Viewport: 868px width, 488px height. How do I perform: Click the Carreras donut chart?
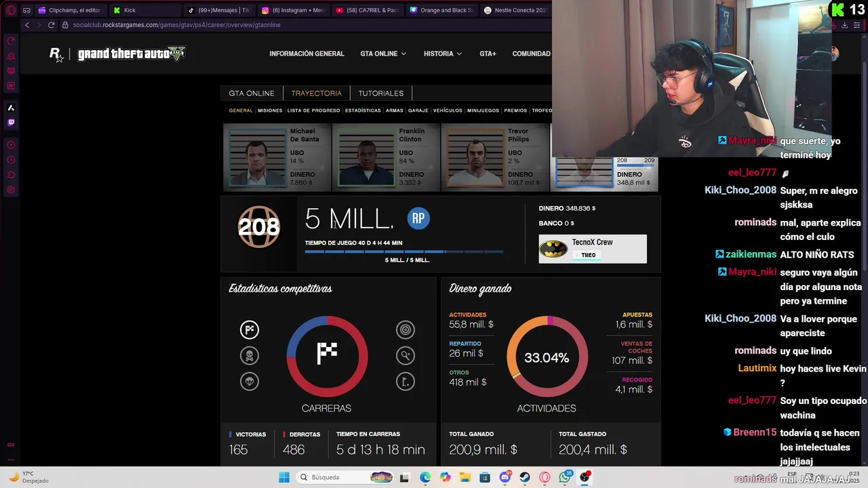pyautogui.click(x=327, y=357)
